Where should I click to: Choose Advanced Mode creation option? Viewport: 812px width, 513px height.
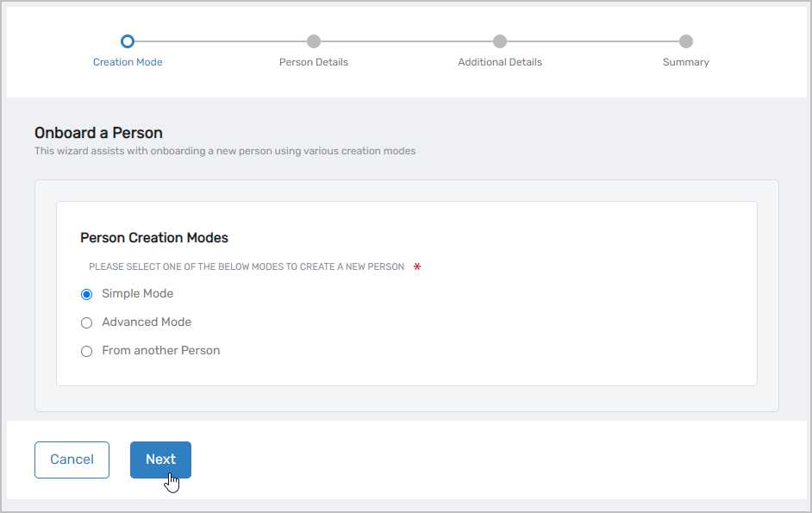click(86, 322)
